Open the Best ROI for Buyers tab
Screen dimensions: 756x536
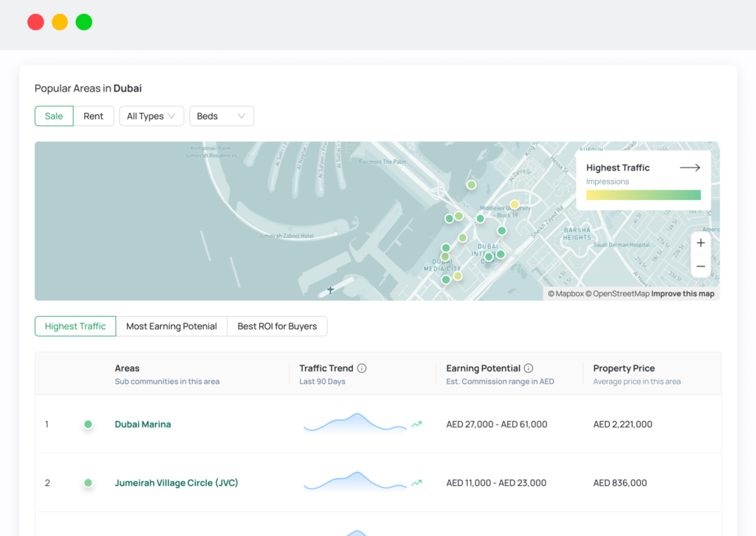[x=277, y=326]
